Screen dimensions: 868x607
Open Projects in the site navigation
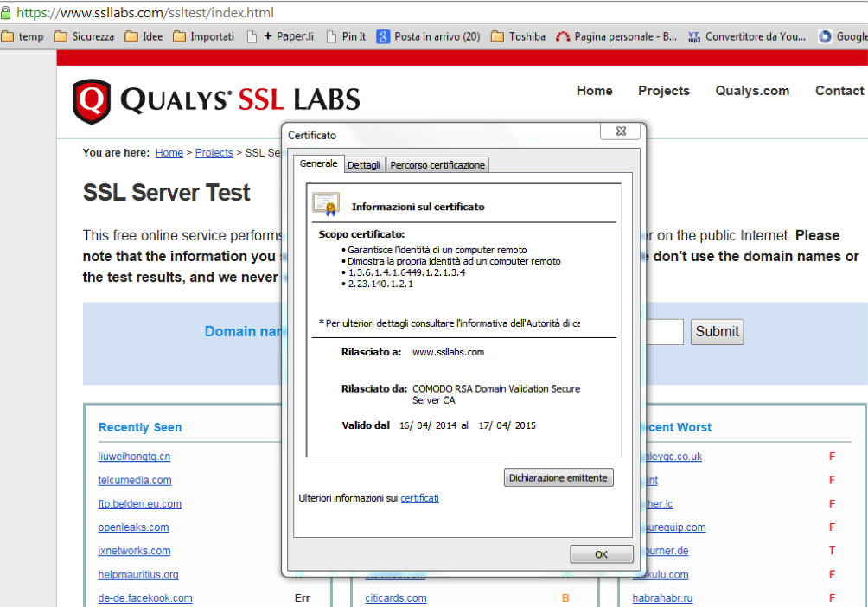[x=664, y=91]
